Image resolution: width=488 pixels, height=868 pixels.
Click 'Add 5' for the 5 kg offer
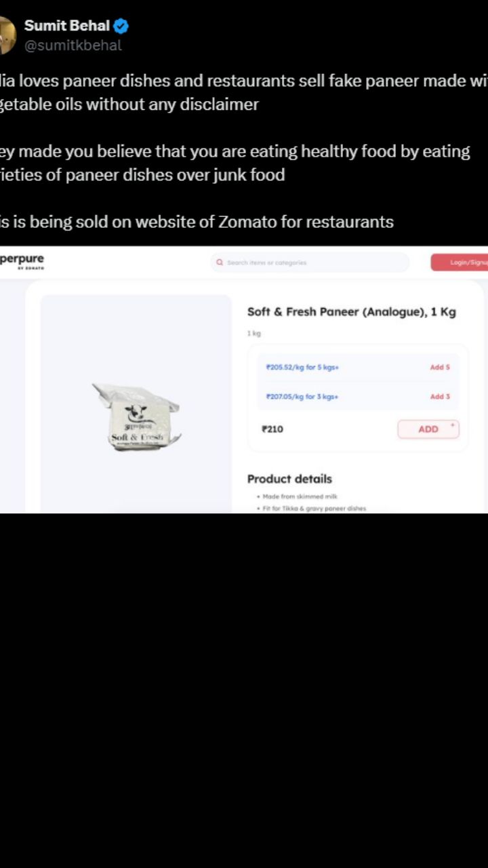click(440, 368)
